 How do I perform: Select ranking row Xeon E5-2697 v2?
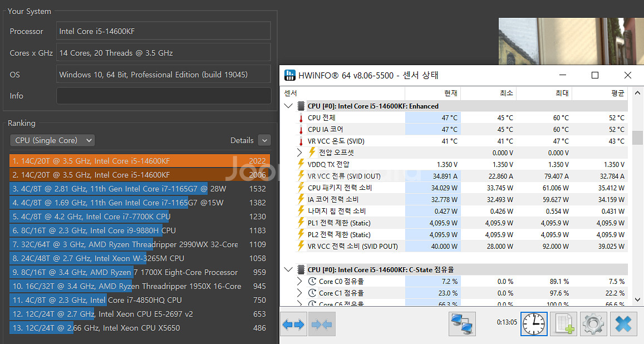[x=140, y=314]
